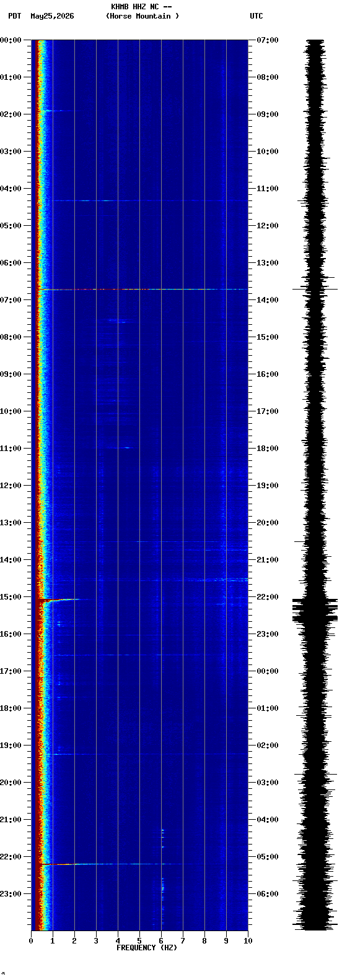Select the 10:00 label on the UTC axis
Image resolution: width=342 pixels, height=980 pixels.
point(268,152)
